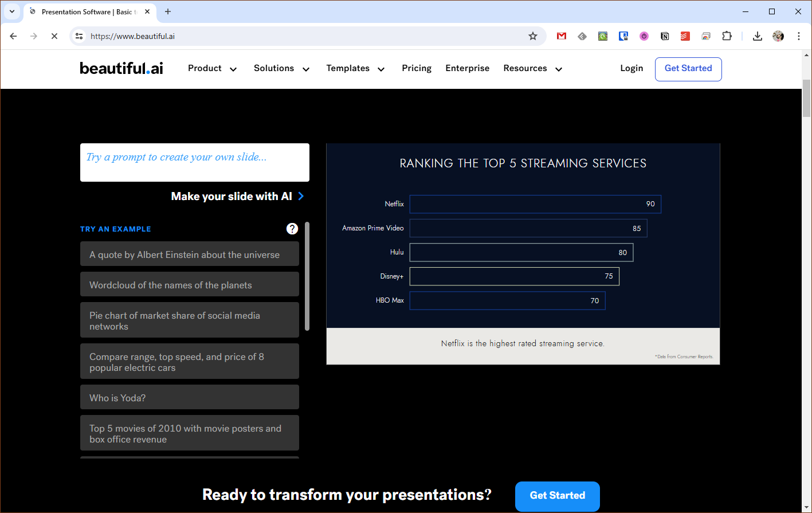Click the media cast extension icon

(x=706, y=36)
